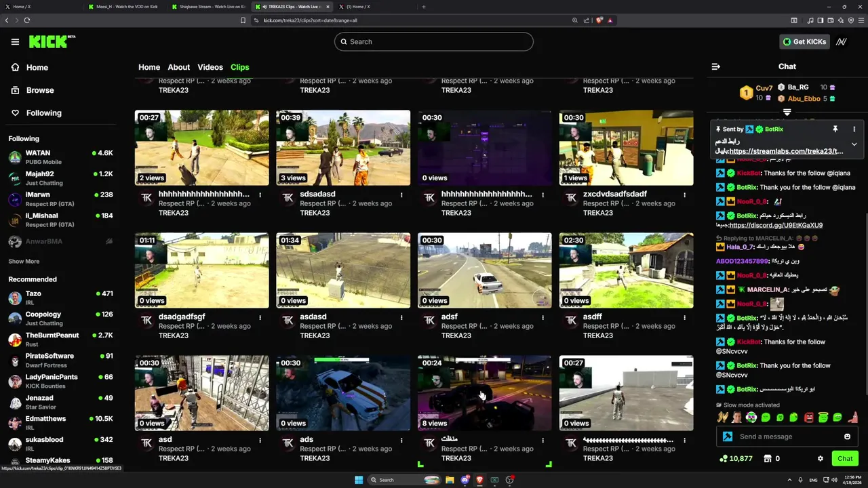Click the Windows taskbar Search box
Viewport: 868px width, 488px height.
pos(403,480)
